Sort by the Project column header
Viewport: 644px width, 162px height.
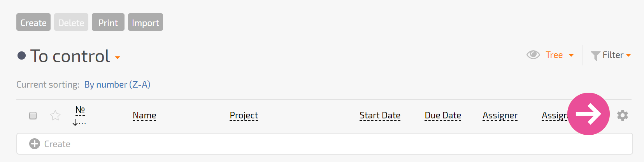pyautogui.click(x=244, y=115)
